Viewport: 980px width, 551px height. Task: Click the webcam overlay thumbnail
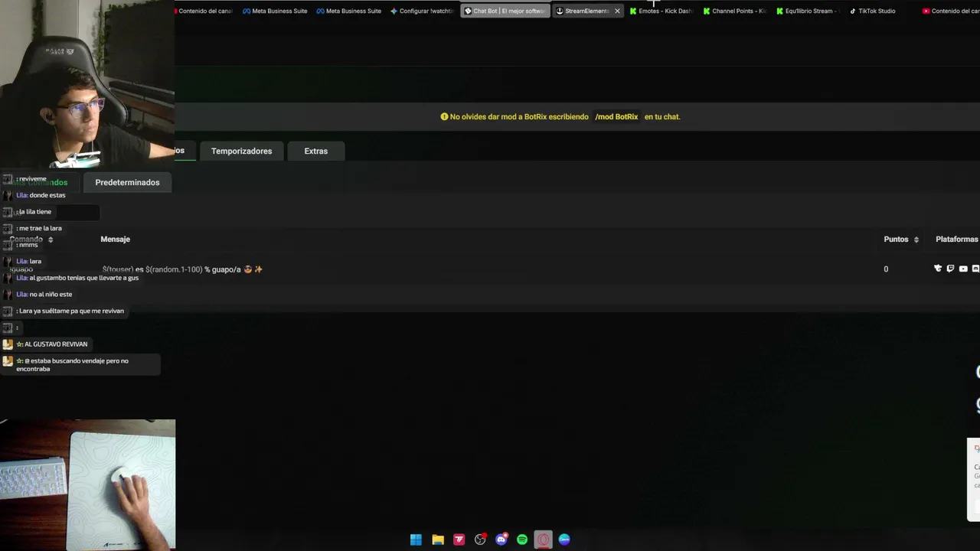[87, 84]
